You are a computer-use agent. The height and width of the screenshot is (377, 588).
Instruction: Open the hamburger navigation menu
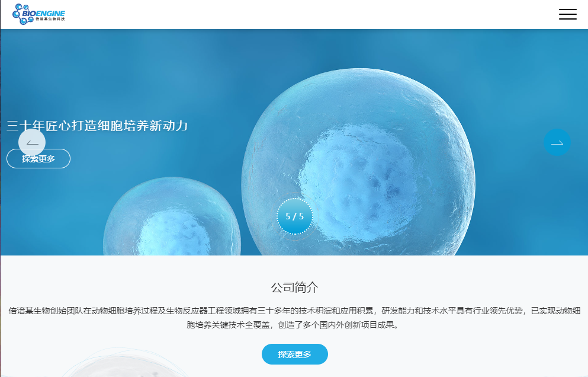click(x=567, y=14)
